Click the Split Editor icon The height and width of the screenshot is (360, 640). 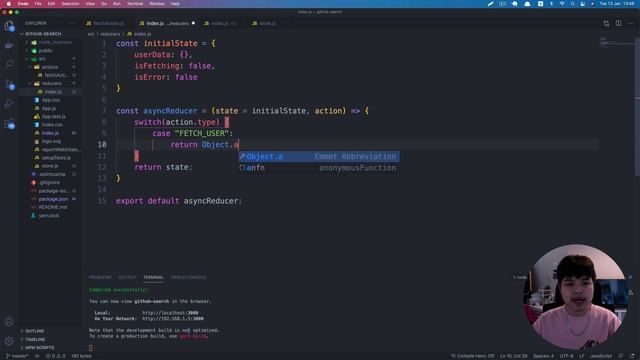(619, 23)
